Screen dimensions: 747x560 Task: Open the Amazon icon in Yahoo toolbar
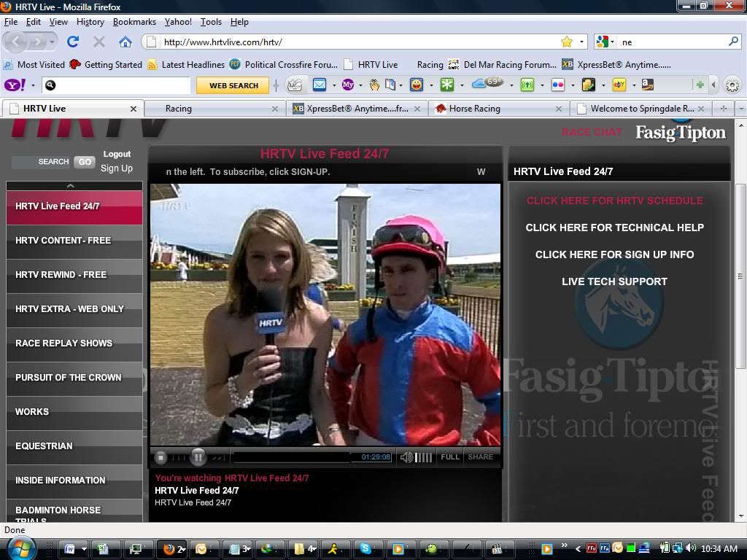coord(648,85)
